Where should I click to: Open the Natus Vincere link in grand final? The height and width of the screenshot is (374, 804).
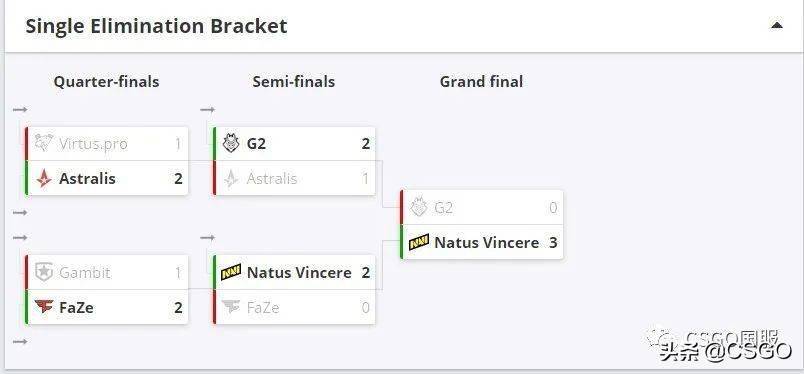[x=487, y=242]
